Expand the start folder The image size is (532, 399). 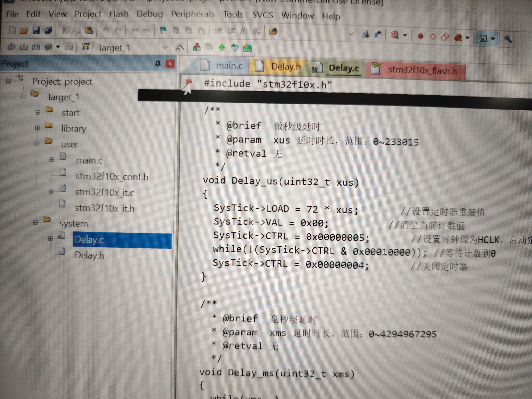(38, 112)
